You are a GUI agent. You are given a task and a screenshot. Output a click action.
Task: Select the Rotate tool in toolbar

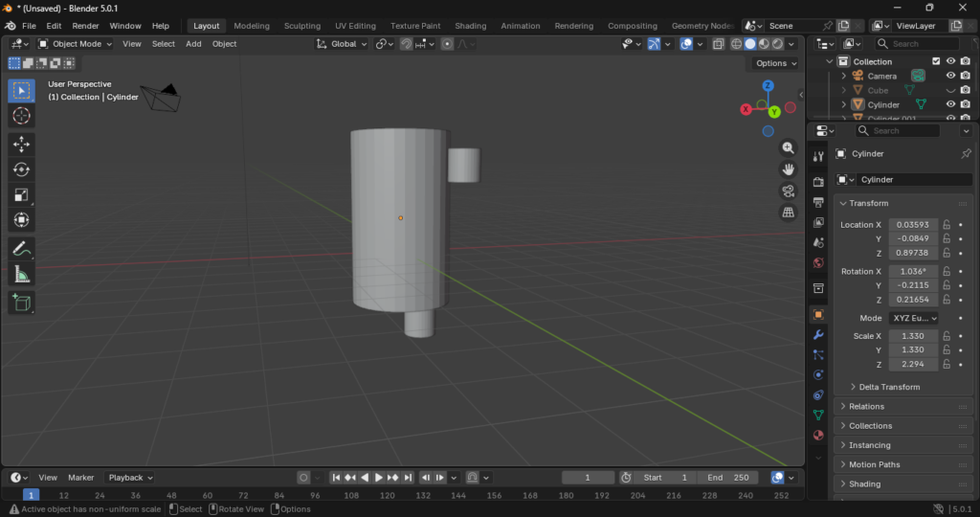point(22,169)
